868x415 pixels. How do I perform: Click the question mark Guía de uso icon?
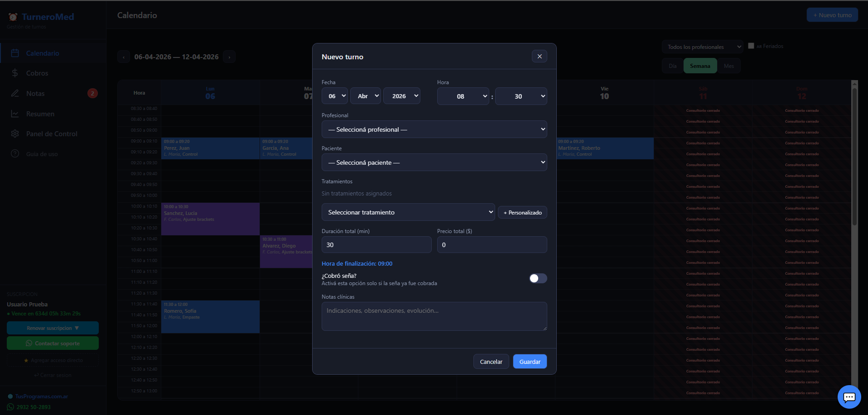pos(15,154)
